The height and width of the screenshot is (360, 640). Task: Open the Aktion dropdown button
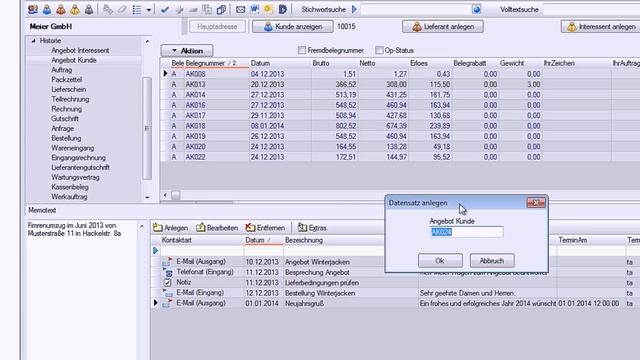[x=187, y=51]
